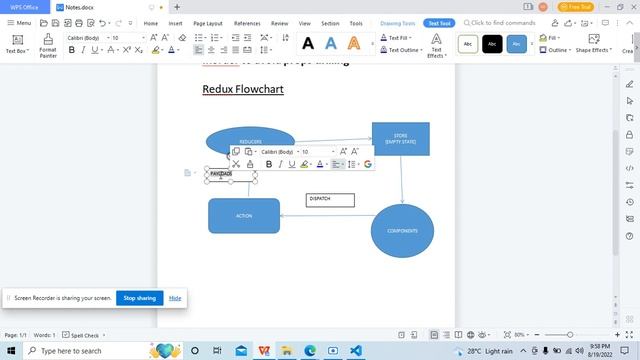Toggle Underline in the floating toolbar

coord(291,164)
